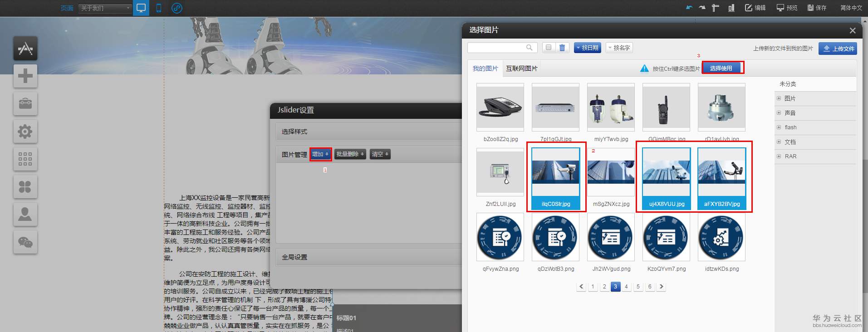
Task: Expand 全局设置 section in Jslider settings
Action: tap(369, 257)
